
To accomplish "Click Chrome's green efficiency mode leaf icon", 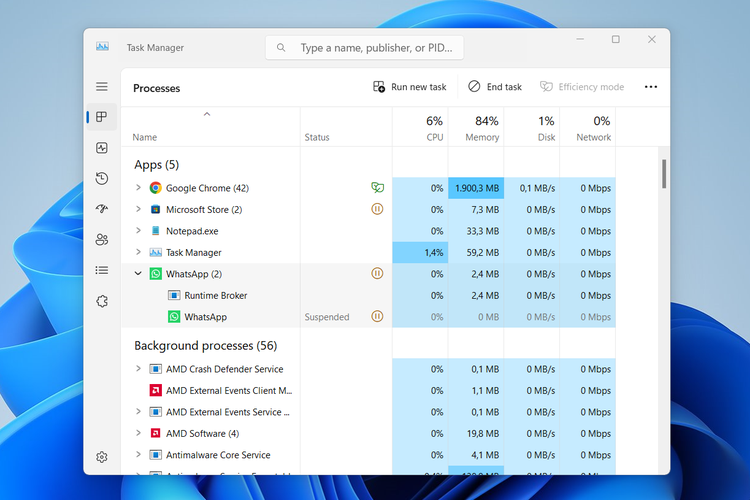I will [377, 188].
